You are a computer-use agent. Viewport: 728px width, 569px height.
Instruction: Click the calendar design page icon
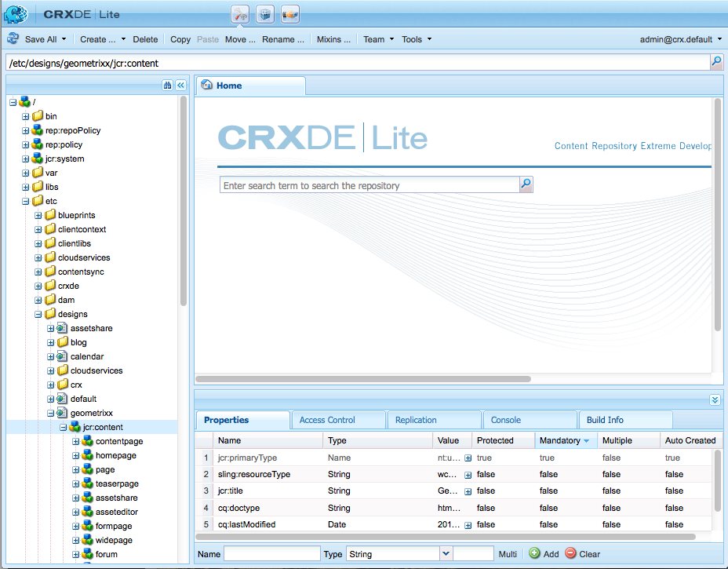pyautogui.click(x=62, y=356)
